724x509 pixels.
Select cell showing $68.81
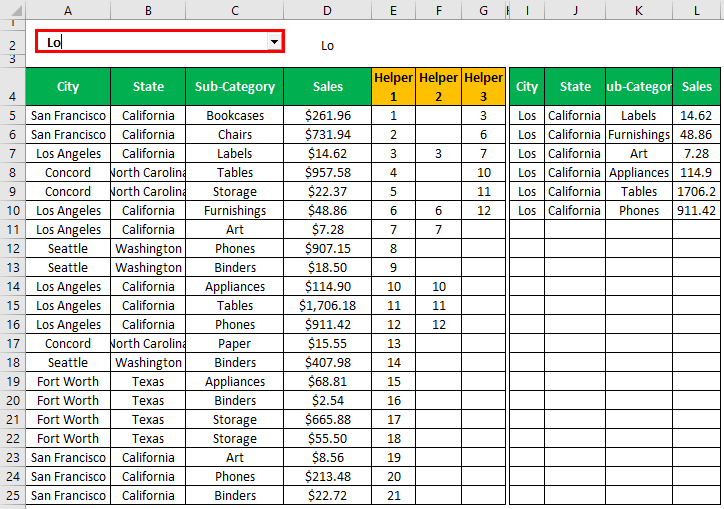pyautogui.click(x=327, y=382)
